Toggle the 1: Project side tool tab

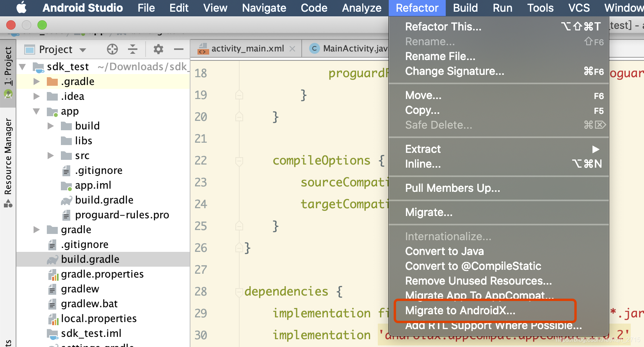[x=8, y=72]
